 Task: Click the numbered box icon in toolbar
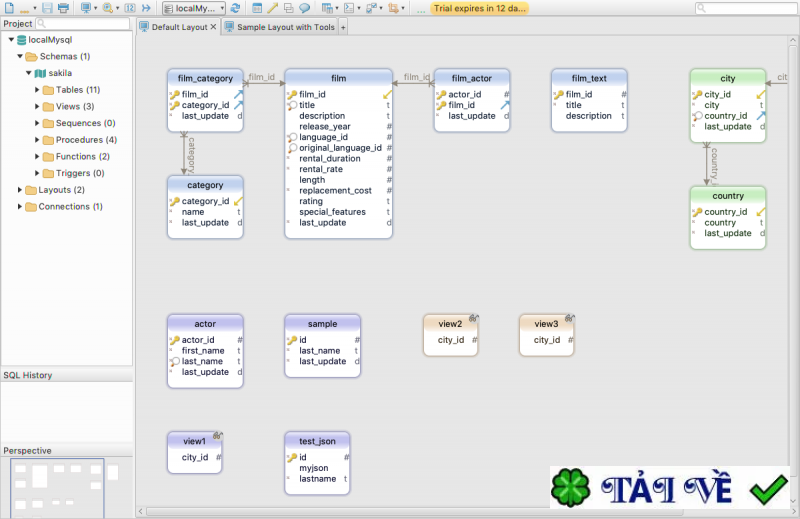[x=130, y=8]
